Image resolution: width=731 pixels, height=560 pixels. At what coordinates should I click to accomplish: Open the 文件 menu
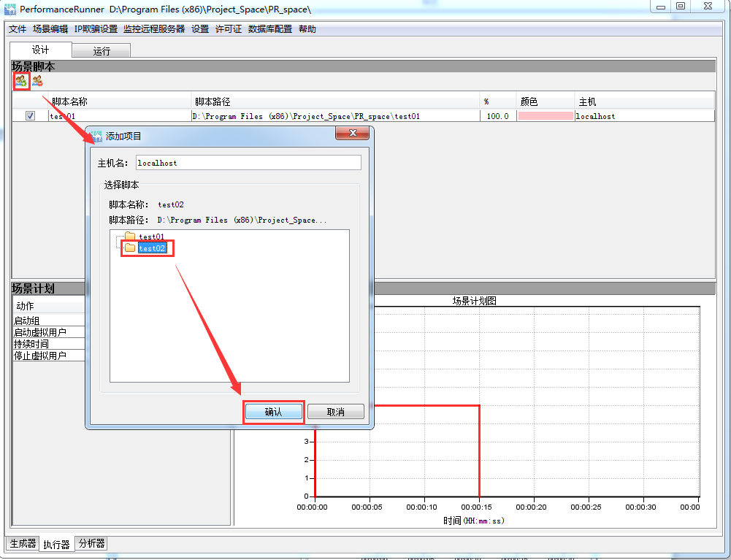[x=18, y=29]
